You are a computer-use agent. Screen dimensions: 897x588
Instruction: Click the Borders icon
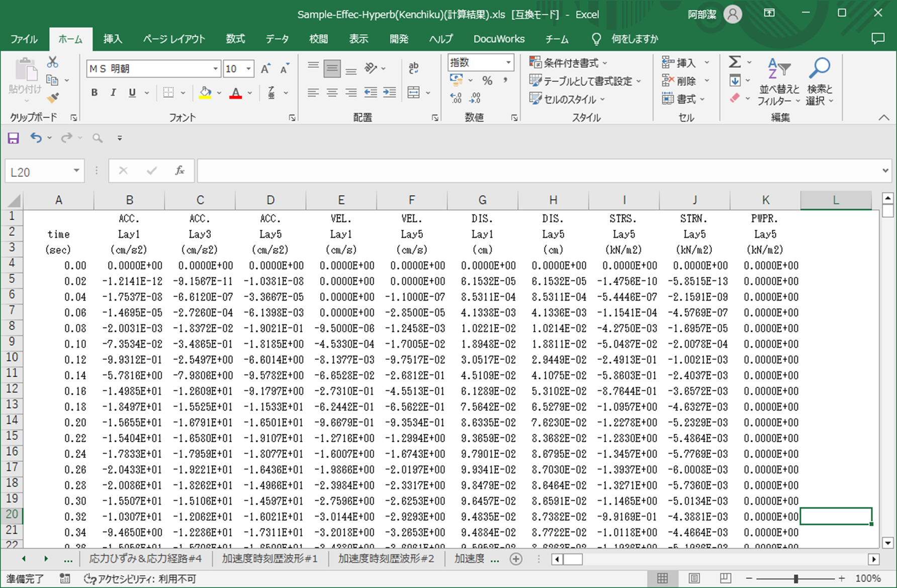[x=168, y=92]
